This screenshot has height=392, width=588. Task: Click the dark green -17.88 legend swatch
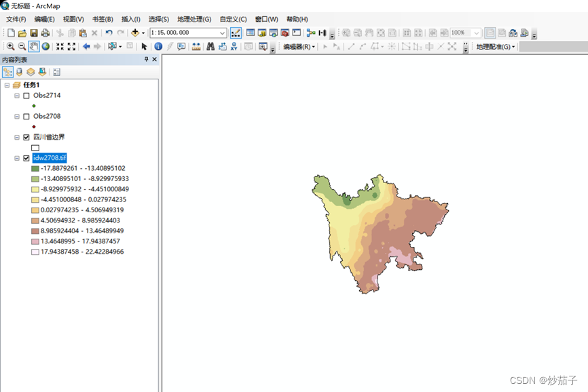pyautogui.click(x=35, y=168)
